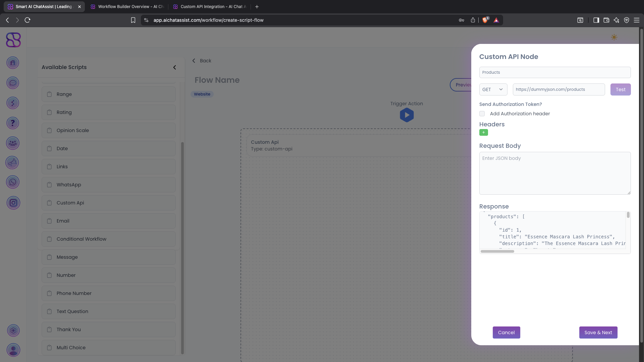This screenshot has height=362, width=644.
Task: Open the GET request method dropdown
Action: [493, 89]
